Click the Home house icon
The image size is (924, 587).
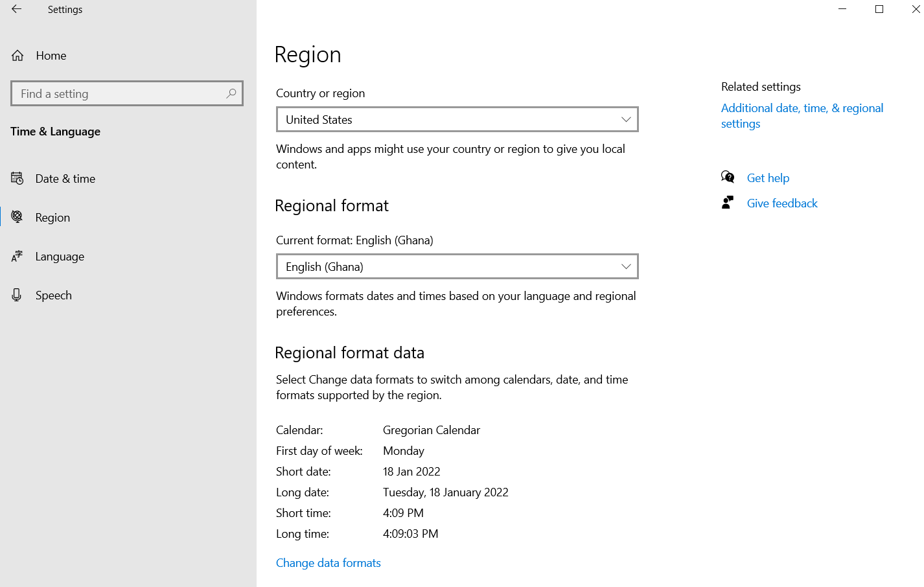(17, 56)
